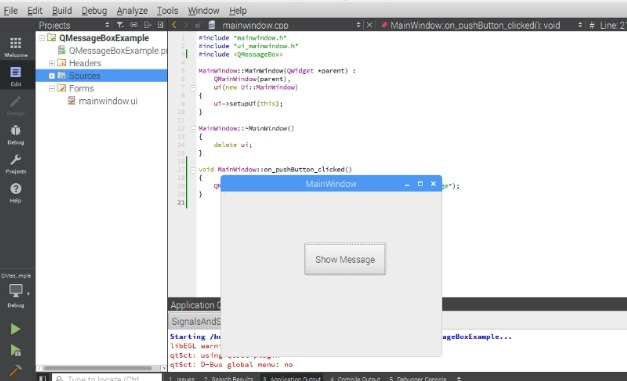Switch to the Compile Output pane
This screenshot has height=381, width=627.
(x=356, y=378)
